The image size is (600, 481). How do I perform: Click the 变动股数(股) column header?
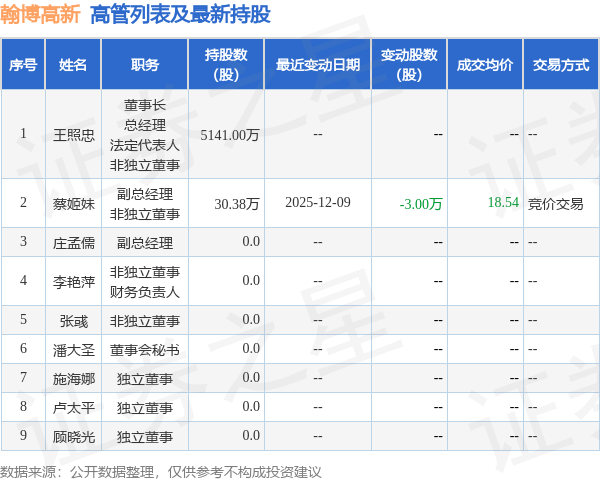pos(409,65)
